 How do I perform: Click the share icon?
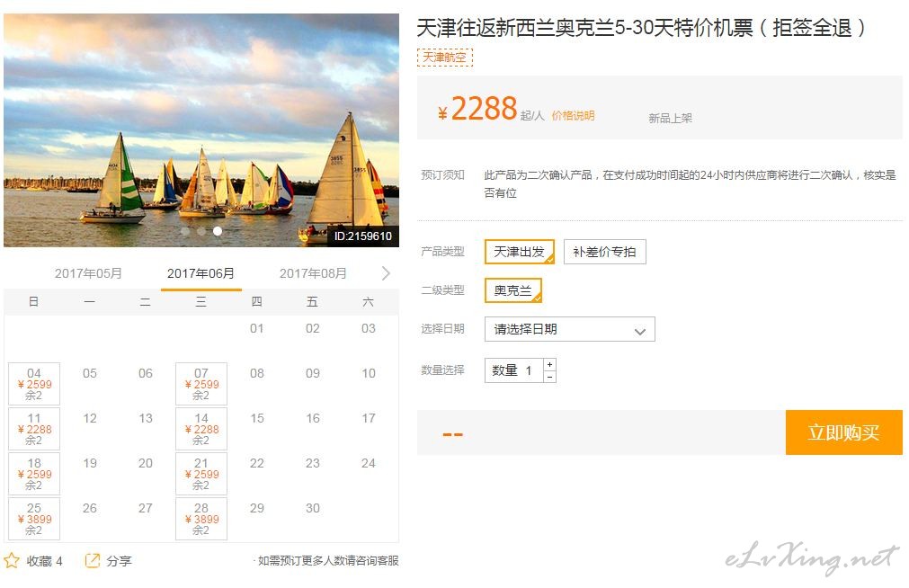click(93, 560)
